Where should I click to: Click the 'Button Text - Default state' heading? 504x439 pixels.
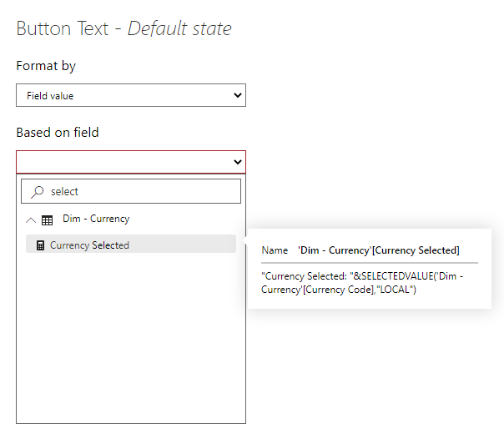[123, 28]
